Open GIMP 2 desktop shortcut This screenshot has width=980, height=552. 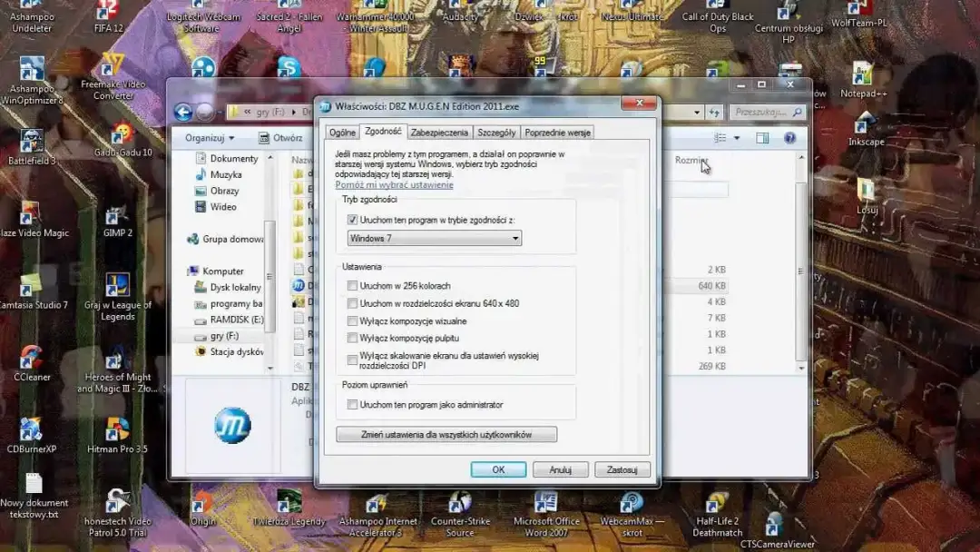[x=117, y=216]
